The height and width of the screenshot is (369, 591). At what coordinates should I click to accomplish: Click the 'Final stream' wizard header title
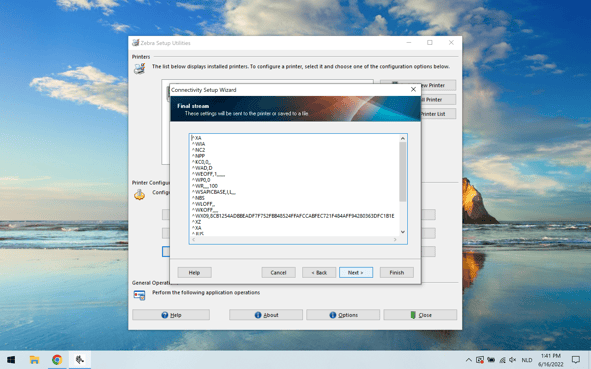coord(193,106)
